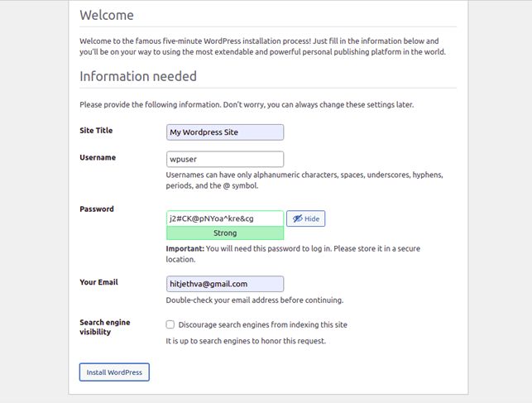Click into the Password text field
Image resolution: width=532 pixels, height=403 pixels.
225,218
